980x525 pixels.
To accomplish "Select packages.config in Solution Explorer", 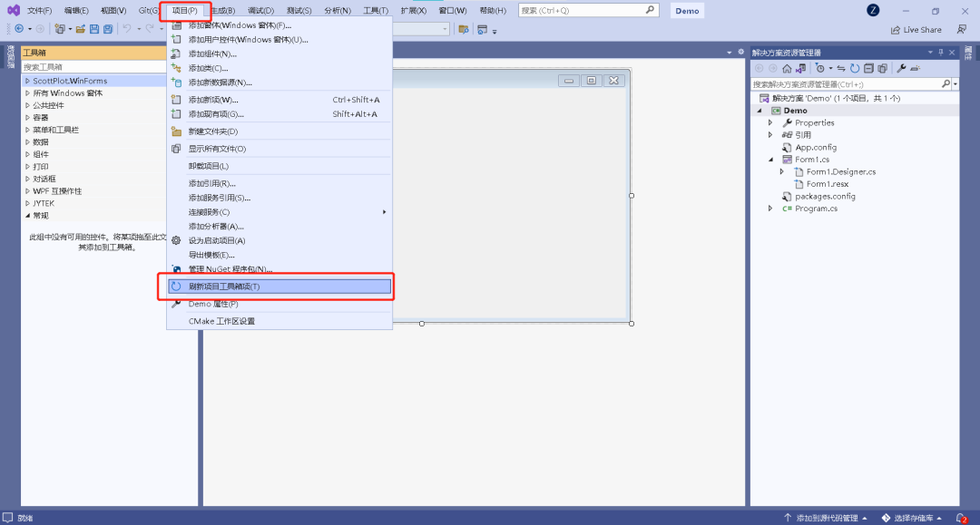I will click(825, 196).
